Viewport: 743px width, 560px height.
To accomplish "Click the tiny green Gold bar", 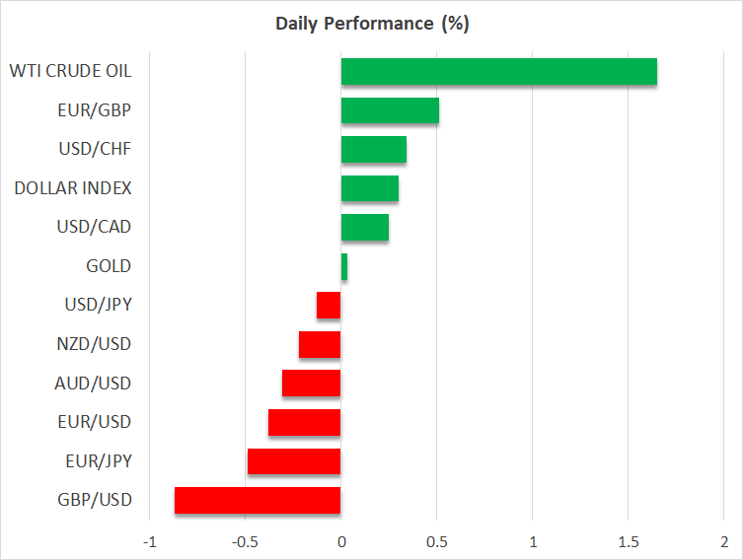I will tap(343, 266).
